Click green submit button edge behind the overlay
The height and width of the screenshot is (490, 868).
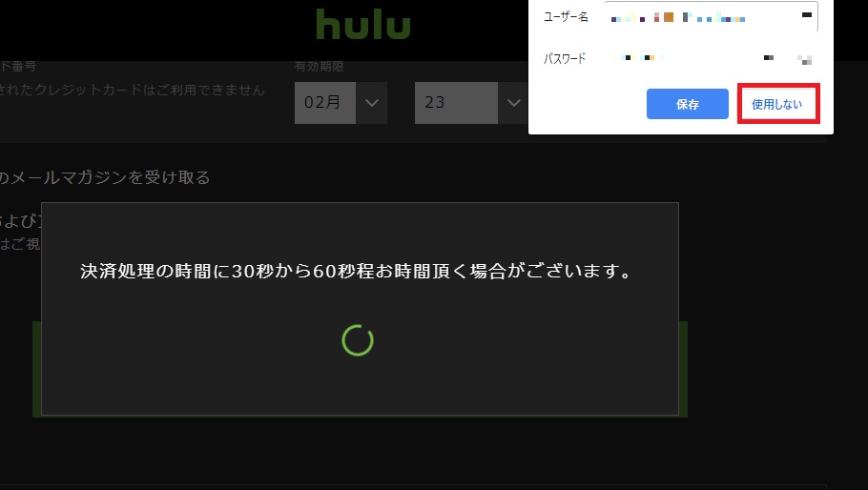pyautogui.click(x=683, y=369)
